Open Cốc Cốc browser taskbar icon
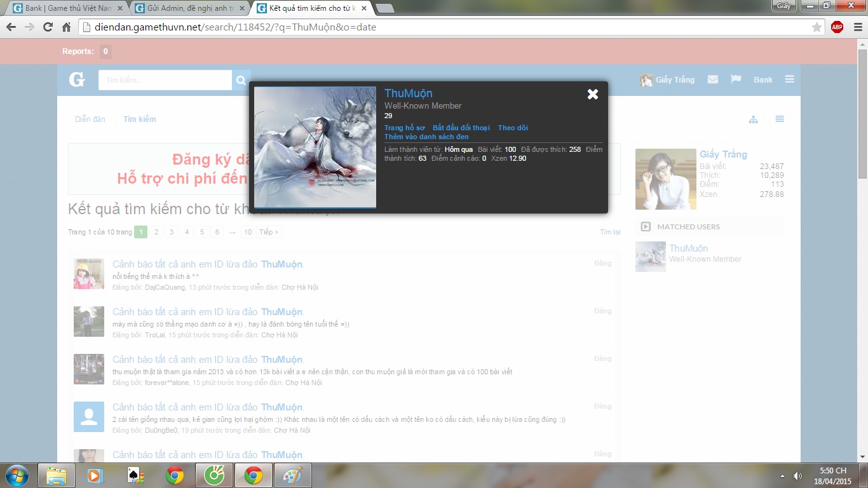This screenshot has height=488, width=868. click(214, 475)
